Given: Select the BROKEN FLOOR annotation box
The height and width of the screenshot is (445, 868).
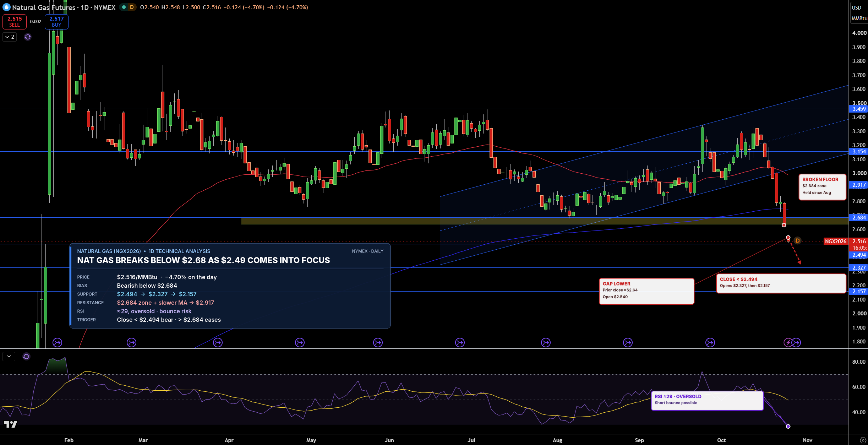Looking at the screenshot, I should pyautogui.click(x=822, y=187).
